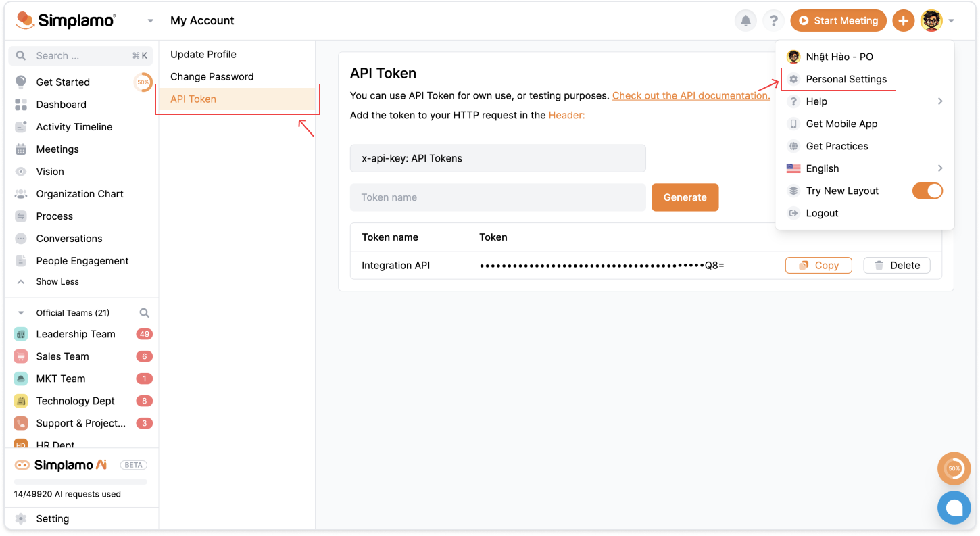Screen dimensions: 980x536
Task: Click the plus icon to create new item
Action: tap(904, 20)
